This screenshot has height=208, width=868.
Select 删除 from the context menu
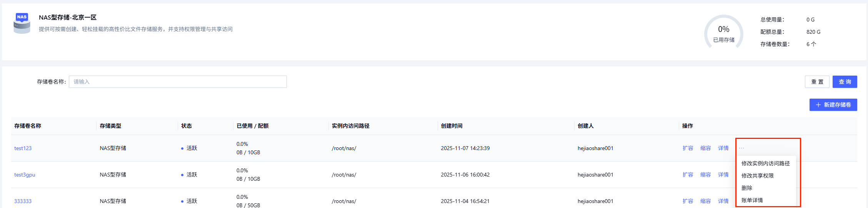pyautogui.click(x=747, y=188)
